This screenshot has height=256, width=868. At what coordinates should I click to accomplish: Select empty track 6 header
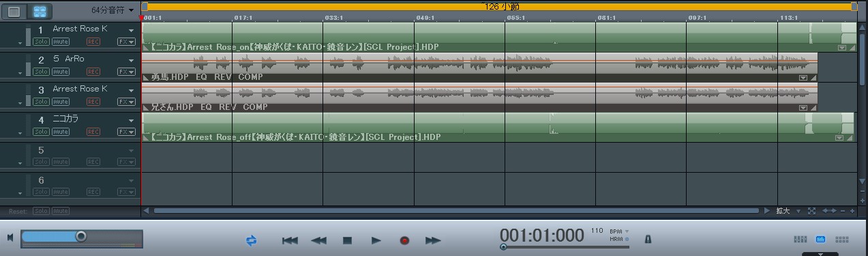tap(70, 187)
